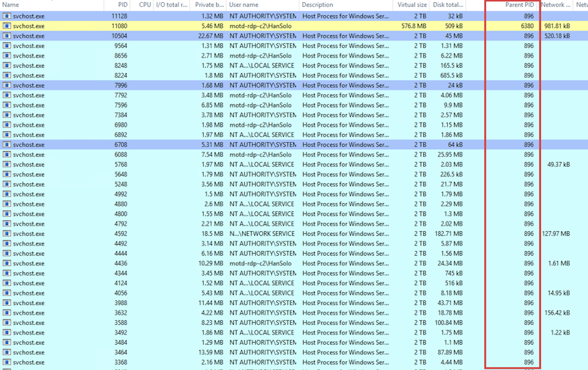588x370 pixels.
Task: Click the svchost icon in the PID 8248 row
Action: (x=7, y=66)
